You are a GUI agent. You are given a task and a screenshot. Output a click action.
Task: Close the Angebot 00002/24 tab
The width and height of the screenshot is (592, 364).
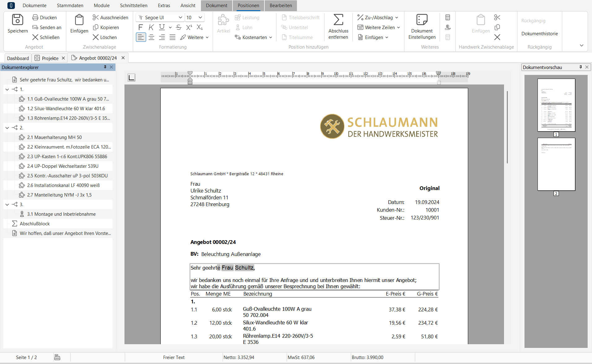[123, 58]
